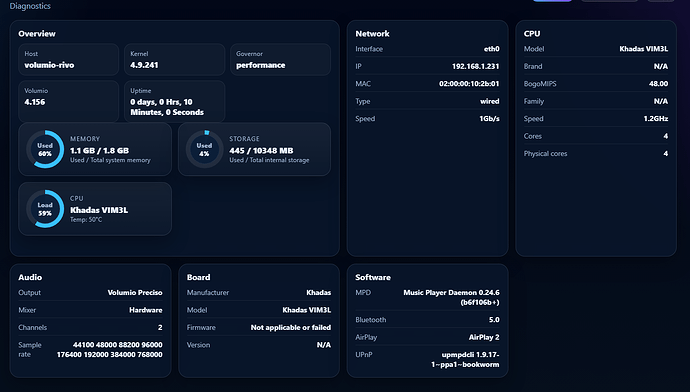This screenshot has height=392, width=690.
Task: Select the Governor performance card
Action: click(280, 59)
